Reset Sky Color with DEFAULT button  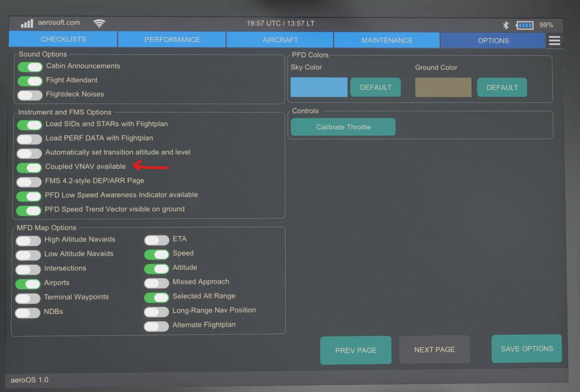click(376, 87)
